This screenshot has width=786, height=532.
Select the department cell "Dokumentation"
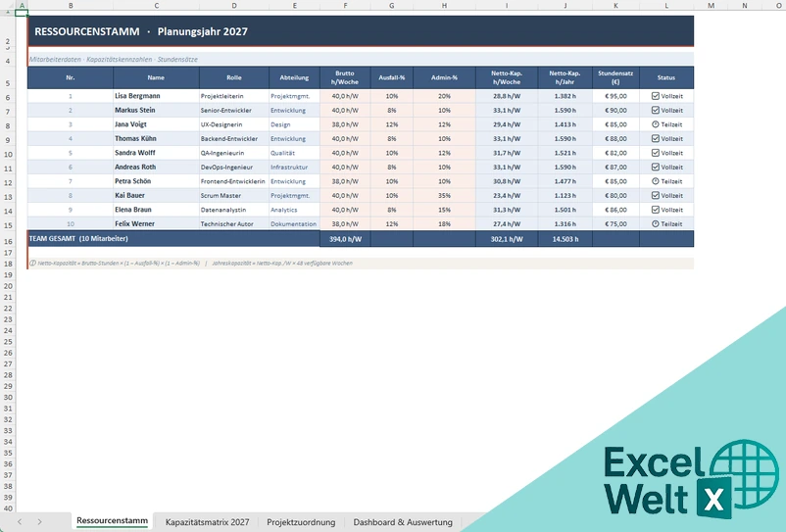(294, 224)
